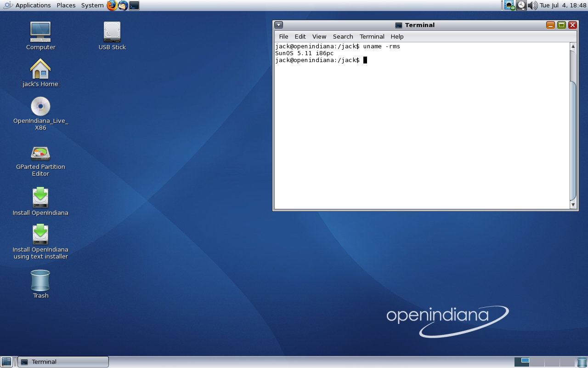This screenshot has height=368, width=588.
Task: Open the File menu in Terminal
Action: [x=283, y=36]
